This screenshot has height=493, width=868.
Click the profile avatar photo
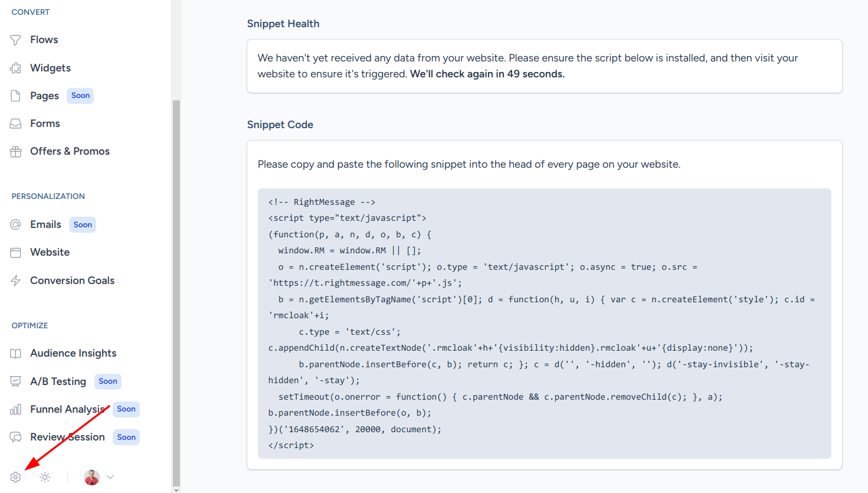91,477
